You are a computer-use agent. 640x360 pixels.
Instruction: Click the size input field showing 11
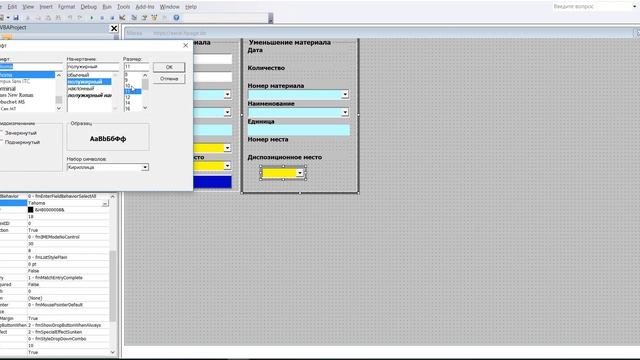136,67
